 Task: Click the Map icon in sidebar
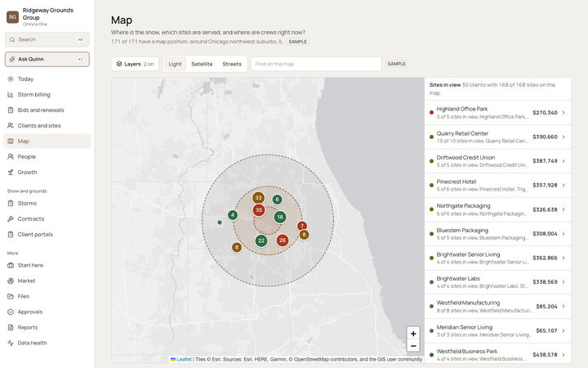[11, 141]
